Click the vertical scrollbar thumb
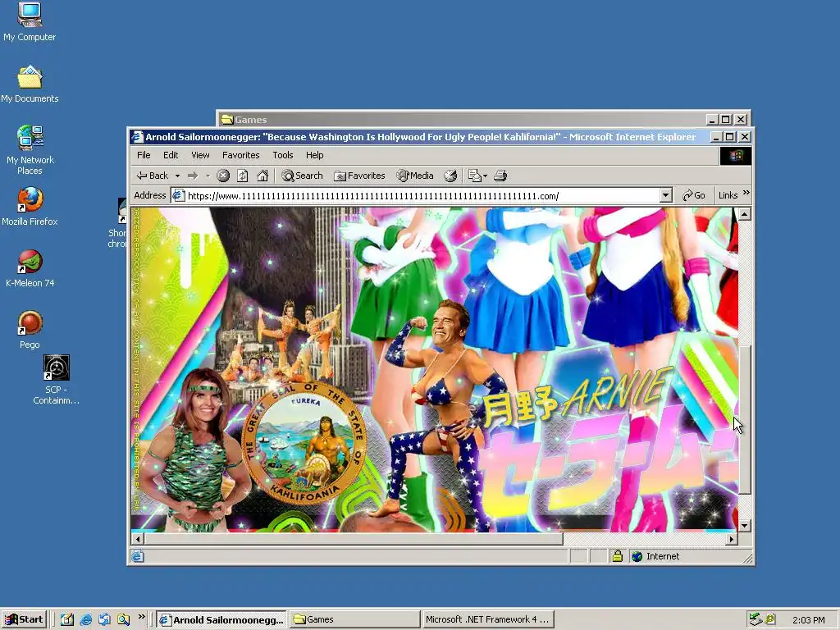840x630 pixels. coord(744,419)
